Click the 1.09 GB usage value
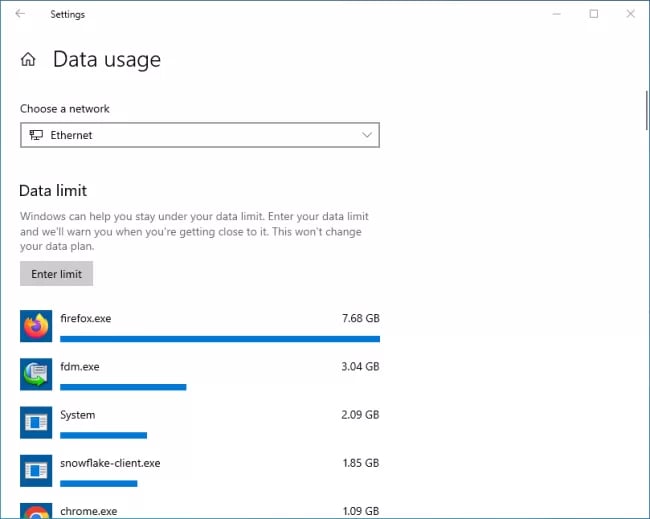650x519 pixels. [x=361, y=511]
